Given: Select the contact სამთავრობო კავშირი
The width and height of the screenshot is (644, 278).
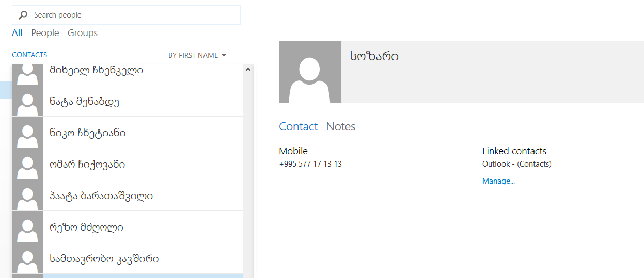Looking at the screenshot, I should 104,259.
